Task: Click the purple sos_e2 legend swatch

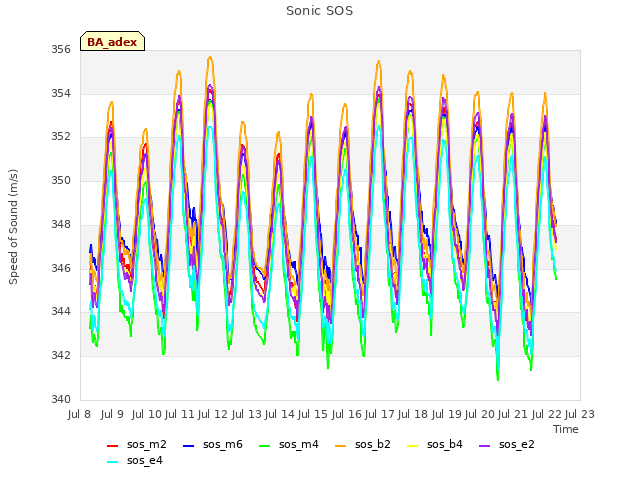Action: point(484,446)
